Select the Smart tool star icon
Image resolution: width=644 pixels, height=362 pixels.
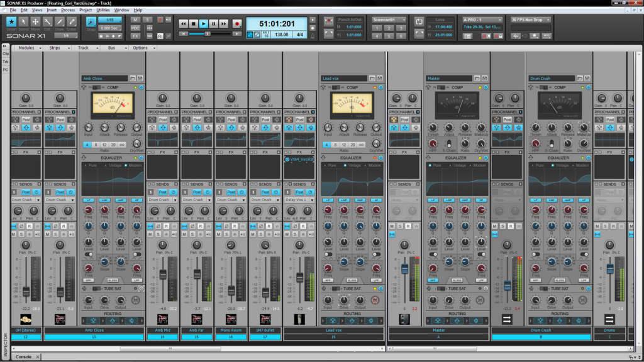click(11, 23)
